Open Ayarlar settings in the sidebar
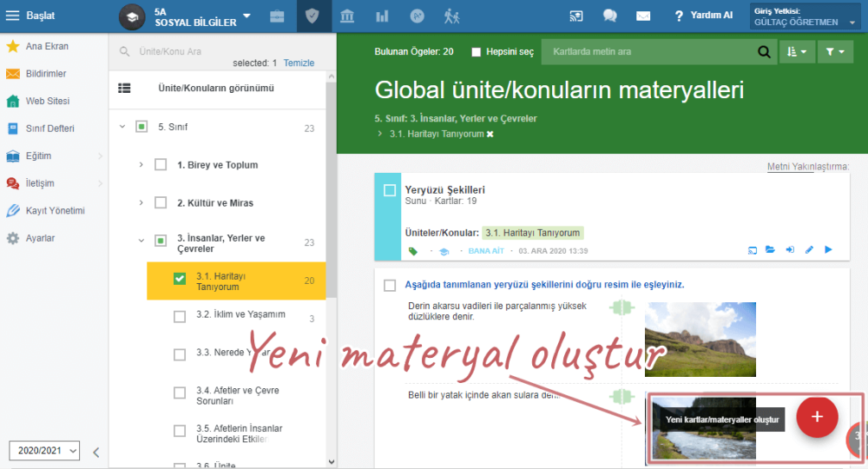This screenshot has width=868, height=469. click(x=41, y=238)
